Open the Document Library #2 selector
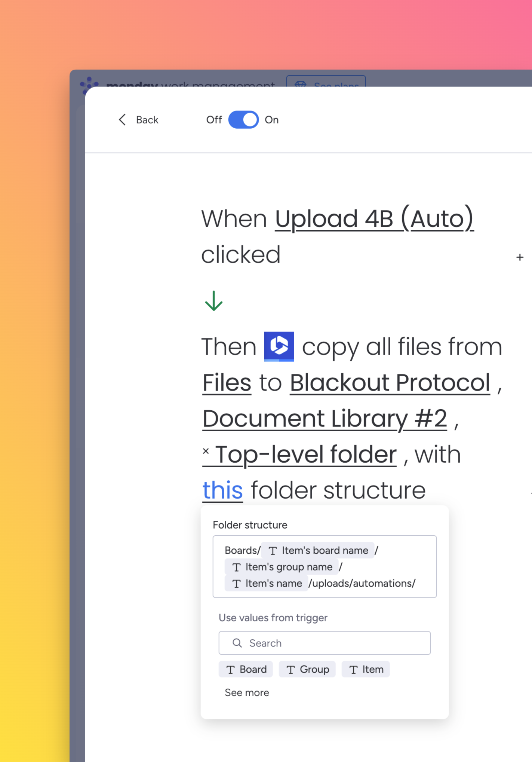This screenshot has height=762, width=532. click(x=325, y=418)
